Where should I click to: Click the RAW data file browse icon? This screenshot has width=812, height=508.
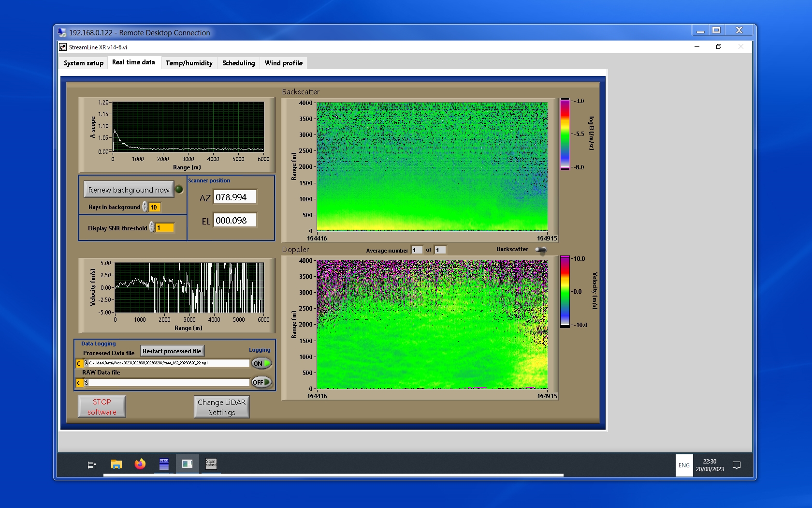[x=86, y=383]
